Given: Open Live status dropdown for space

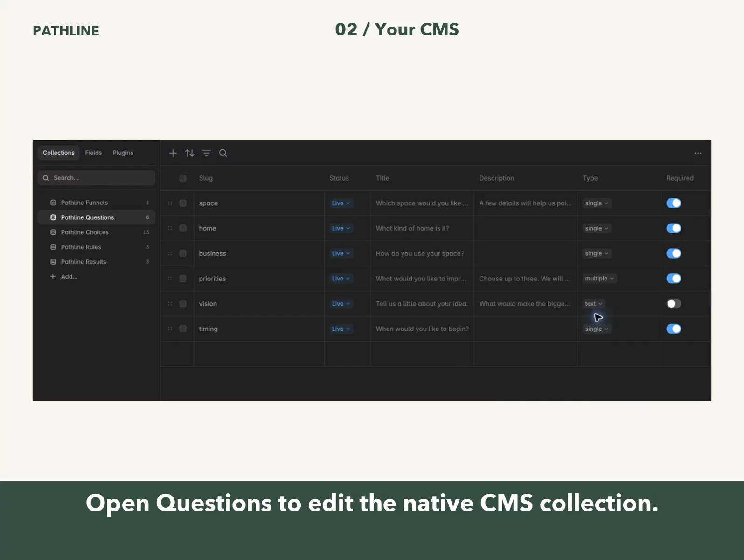Looking at the screenshot, I should [x=341, y=203].
